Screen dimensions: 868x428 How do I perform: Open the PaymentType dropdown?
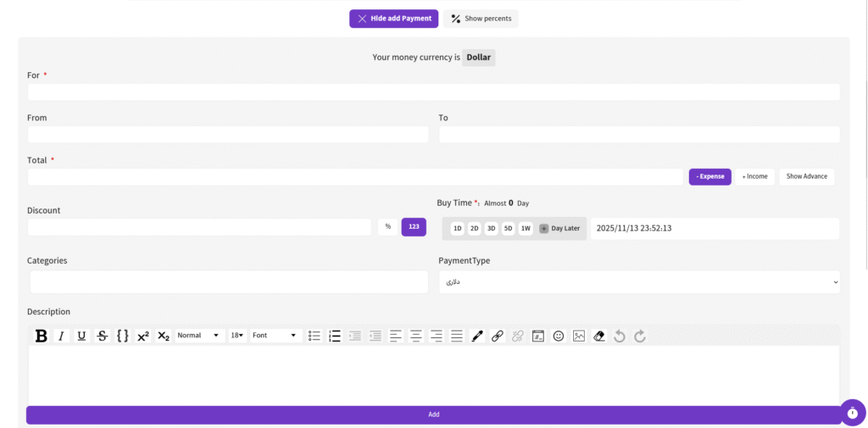pos(638,282)
